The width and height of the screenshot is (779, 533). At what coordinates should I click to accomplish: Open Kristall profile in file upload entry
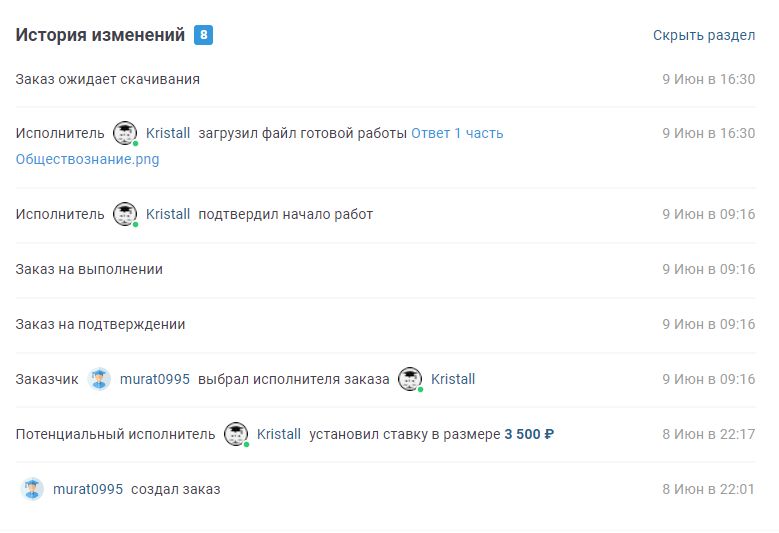[168, 133]
